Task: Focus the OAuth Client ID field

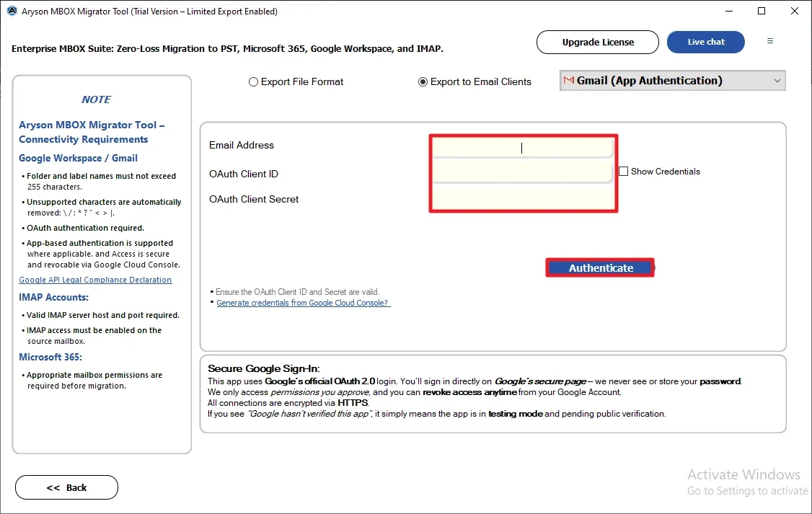Action: tap(523, 172)
